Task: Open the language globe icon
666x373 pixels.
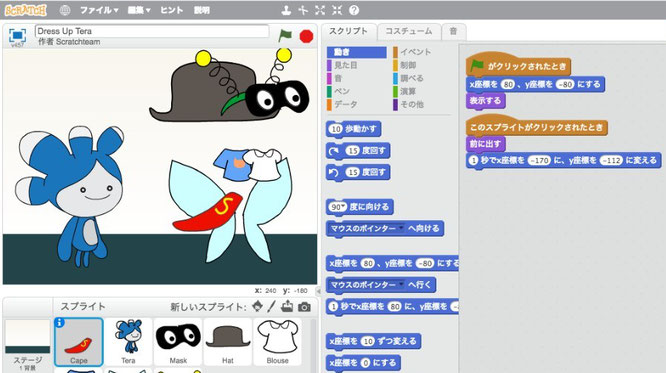Action: (x=65, y=10)
